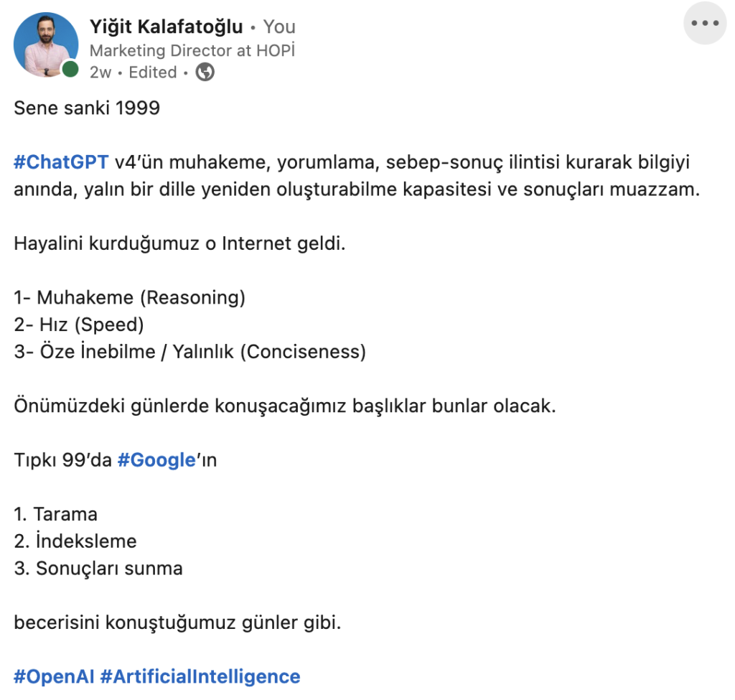
Task: Follow the #ChatGPT hashtag link
Action: pos(62,162)
